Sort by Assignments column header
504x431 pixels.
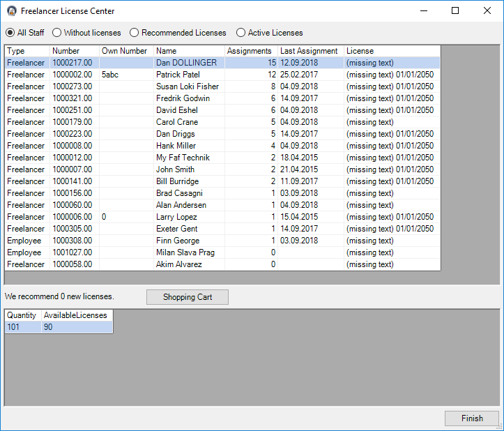250,51
